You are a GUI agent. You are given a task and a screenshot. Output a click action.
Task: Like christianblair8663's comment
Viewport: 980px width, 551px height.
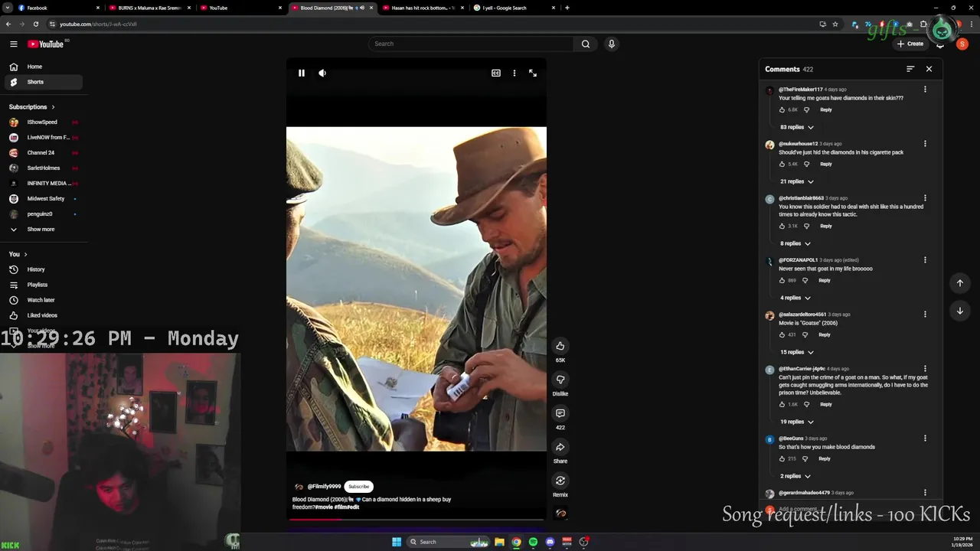(x=782, y=226)
